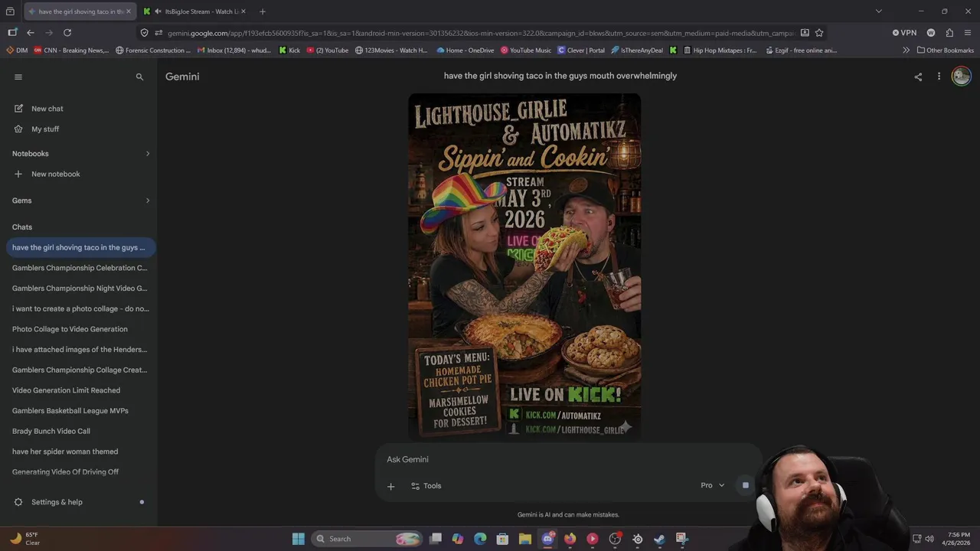Open File Explorer from the taskbar

coord(525,539)
